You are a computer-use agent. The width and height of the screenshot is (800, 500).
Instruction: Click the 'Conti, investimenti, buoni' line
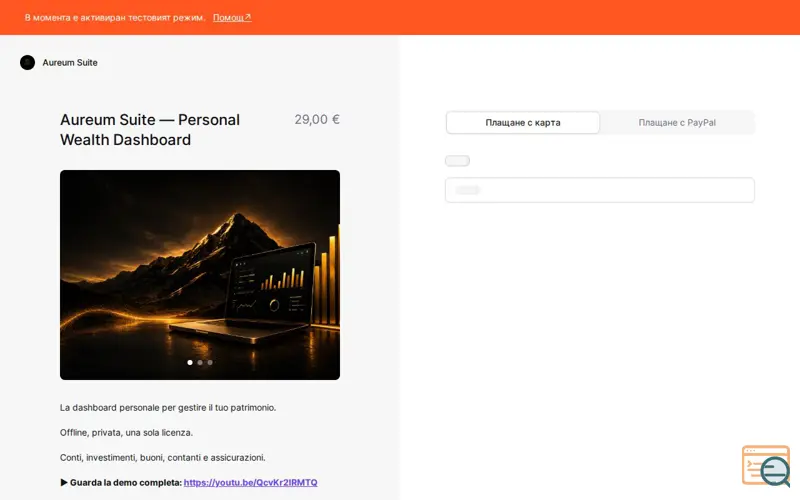pos(163,458)
